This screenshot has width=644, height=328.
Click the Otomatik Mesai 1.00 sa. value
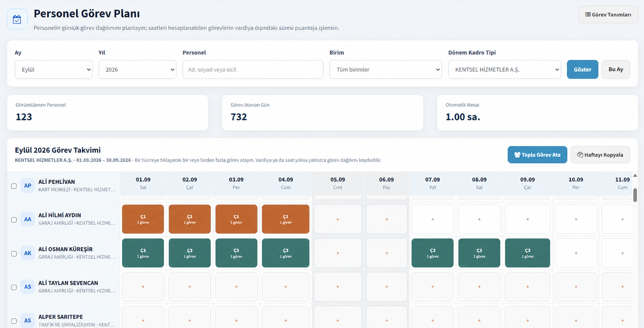click(x=463, y=117)
